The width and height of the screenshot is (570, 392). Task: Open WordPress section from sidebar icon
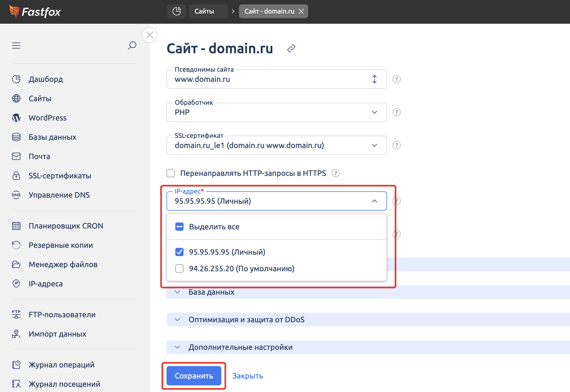coord(16,118)
